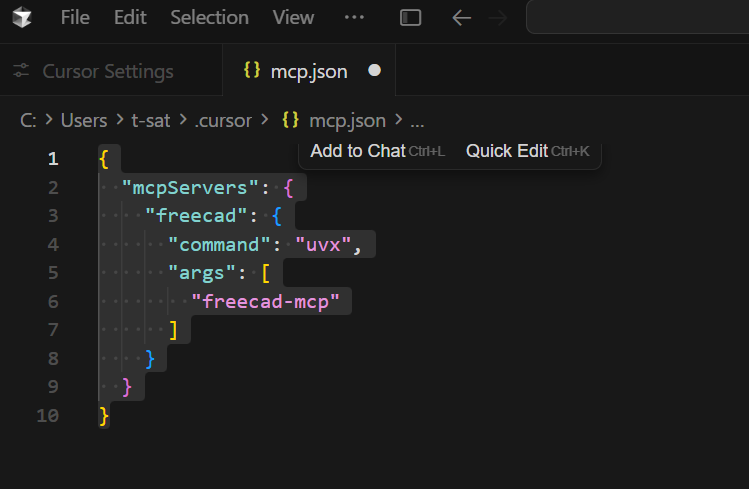The width and height of the screenshot is (749, 489).
Task: Open the View menu
Action: click(293, 18)
